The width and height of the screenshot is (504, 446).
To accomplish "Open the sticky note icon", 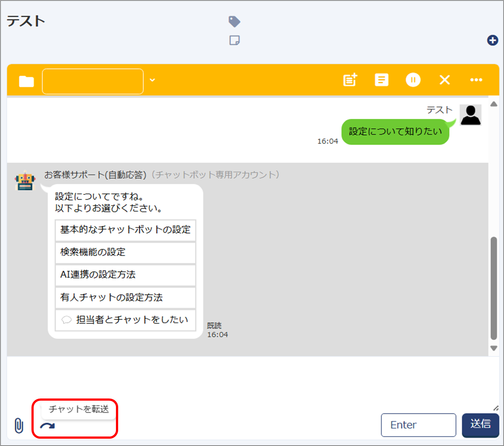I will (234, 40).
